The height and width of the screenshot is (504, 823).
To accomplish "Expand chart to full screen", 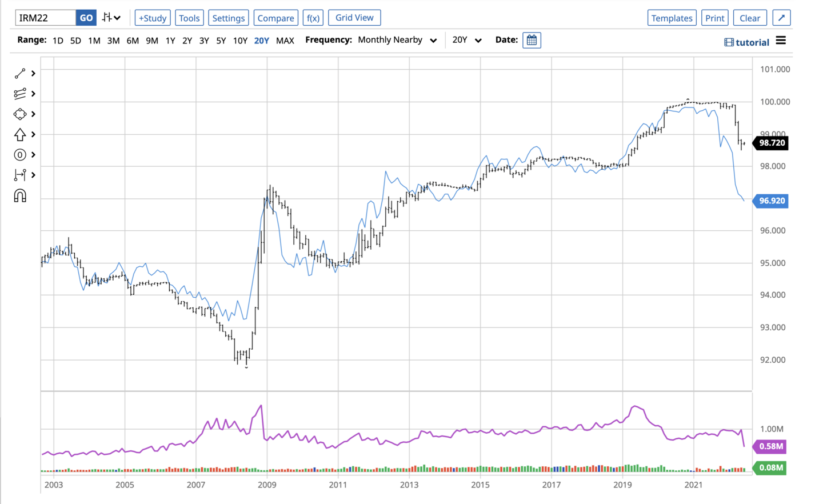I will click(781, 18).
